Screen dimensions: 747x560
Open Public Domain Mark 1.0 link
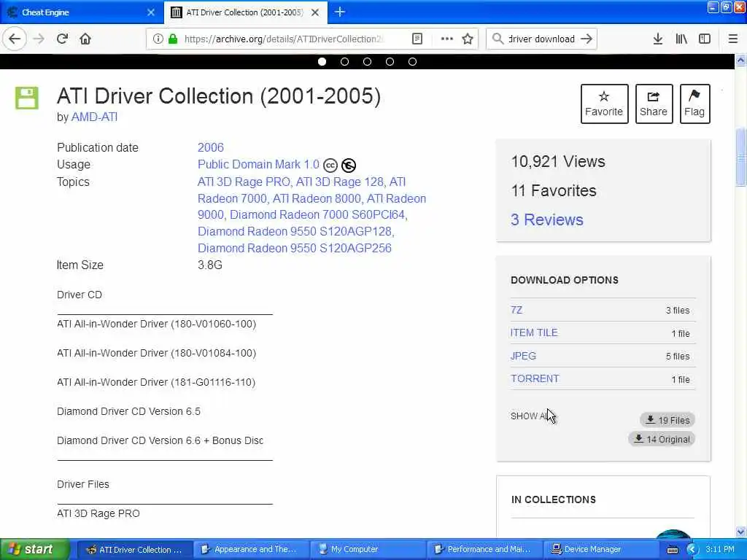258,164
